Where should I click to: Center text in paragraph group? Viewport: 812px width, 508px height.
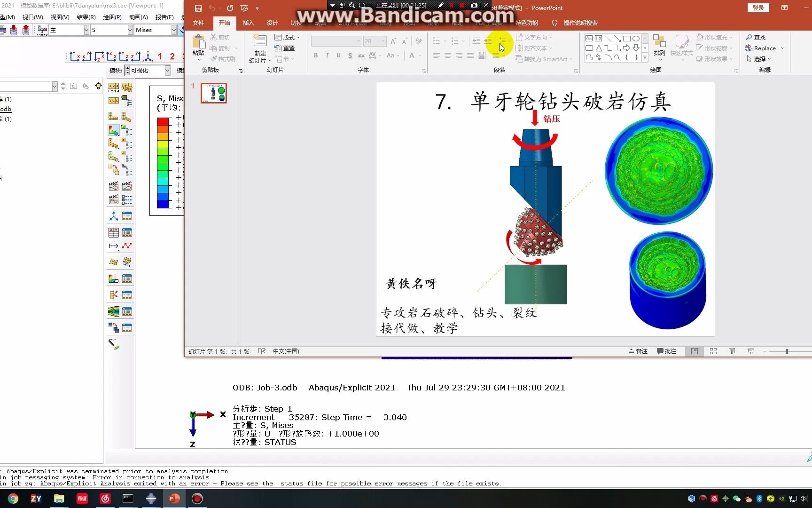point(447,56)
